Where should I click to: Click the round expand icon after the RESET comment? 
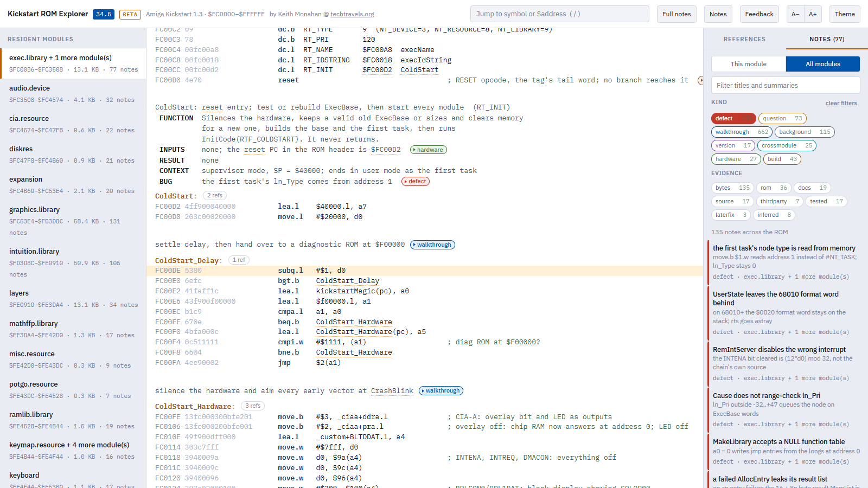[700, 80]
